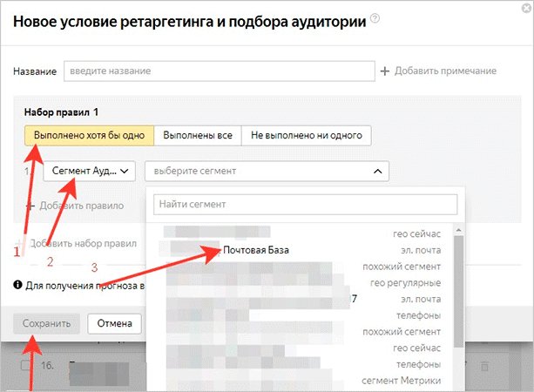This screenshot has height=392, width=534.
Task: Click the plus icon to add note
Action: [385, 71]
